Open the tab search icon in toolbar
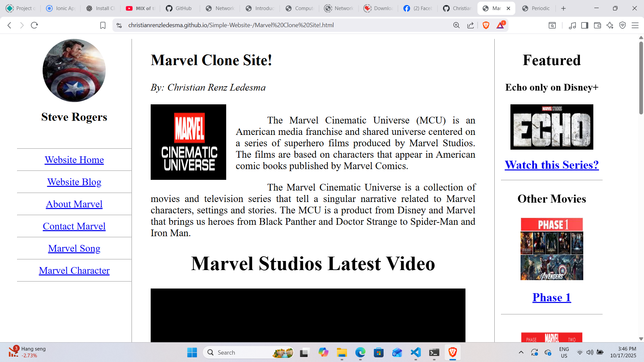 pyautogui.click(x=552, y=25)
